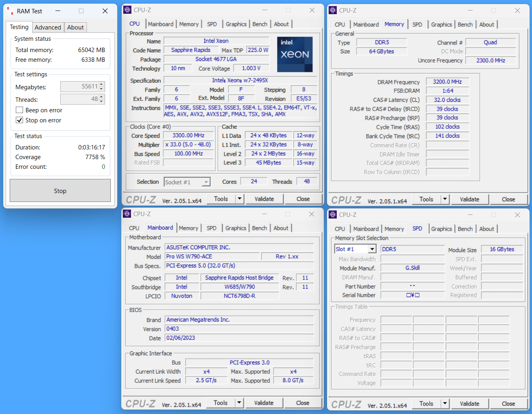Click Validate in the CPU-tab CPU-Z window
The width and height of the screenshot is (532, 414).
[264, 199]
